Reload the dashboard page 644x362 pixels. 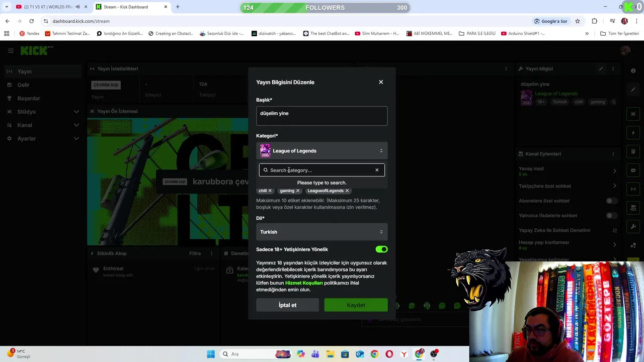31,21
